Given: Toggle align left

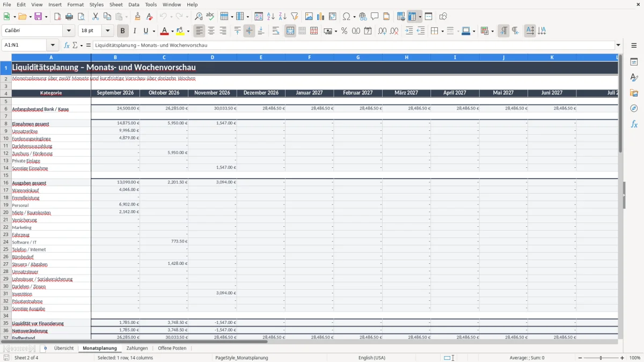Looking at the screenshot, I should pos(199,31).
